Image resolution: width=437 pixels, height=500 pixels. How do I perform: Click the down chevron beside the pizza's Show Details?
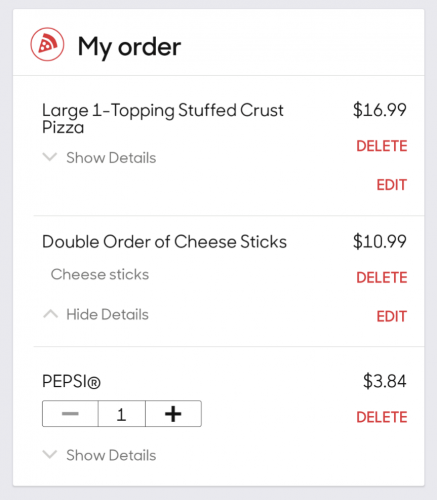click(x=50, y=157)
